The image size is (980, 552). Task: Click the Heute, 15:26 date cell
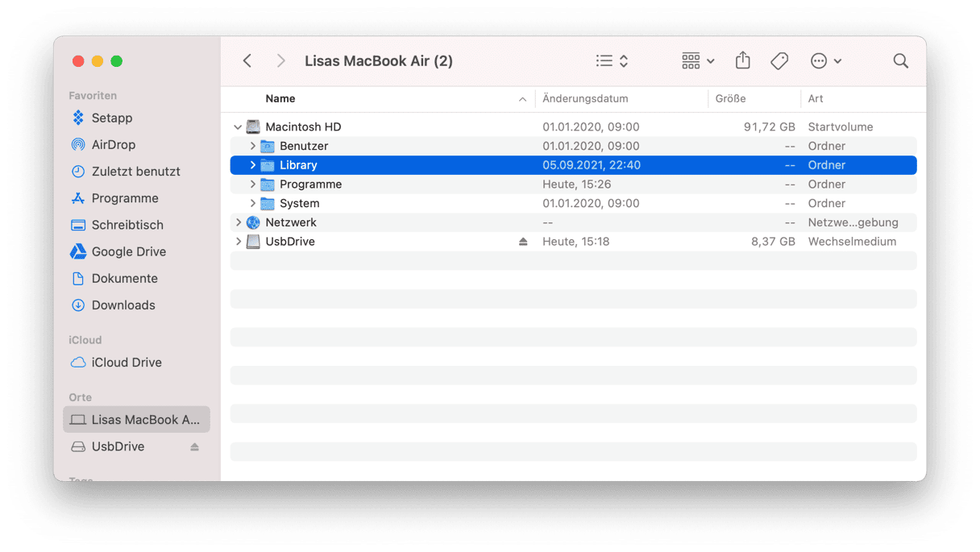point(577,185)
